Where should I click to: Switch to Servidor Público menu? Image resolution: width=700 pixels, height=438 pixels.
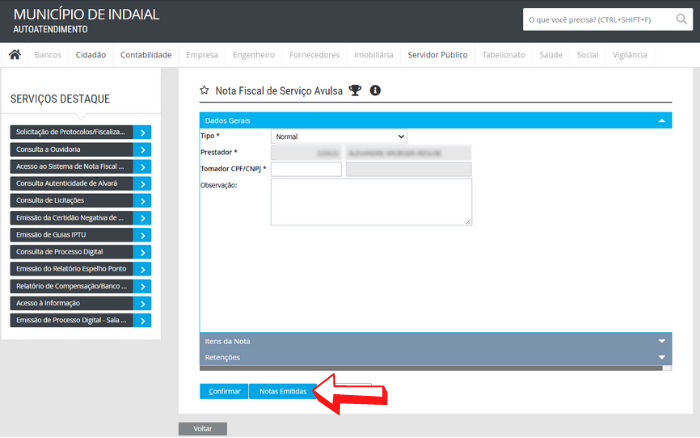437,55
